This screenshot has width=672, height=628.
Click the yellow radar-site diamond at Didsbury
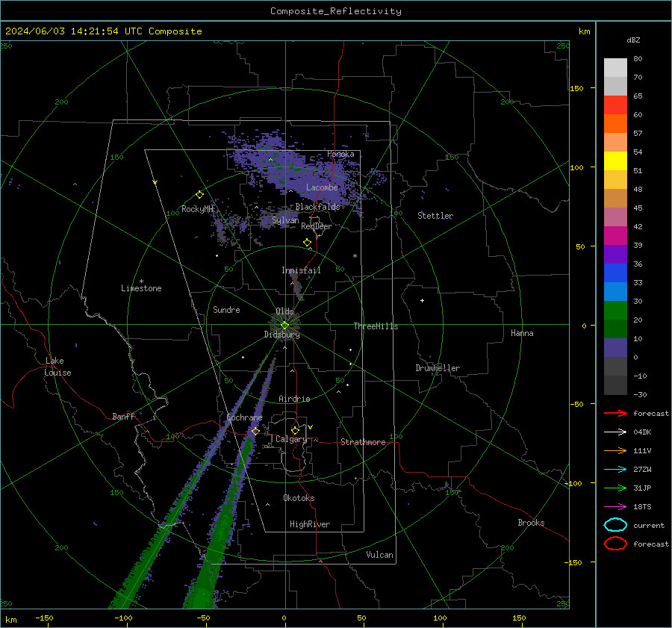284,326
